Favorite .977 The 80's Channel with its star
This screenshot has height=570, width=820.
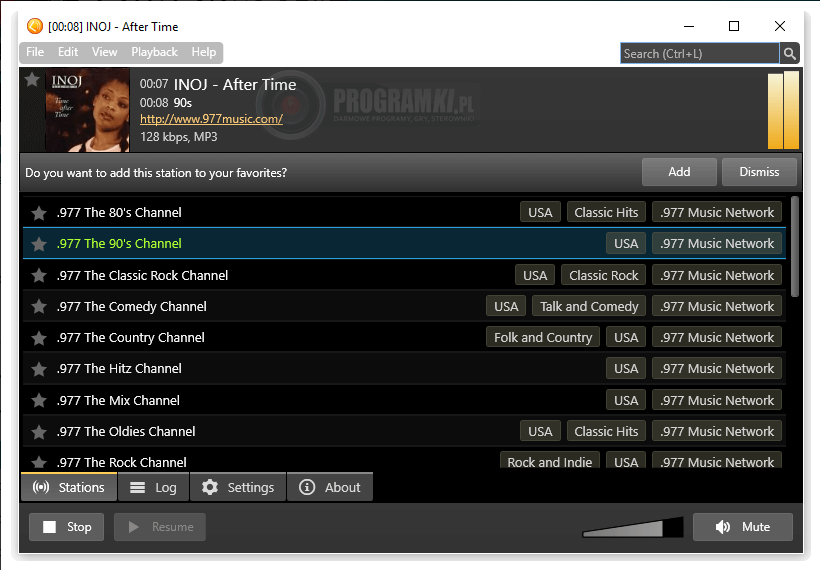[x=39, y=213]
